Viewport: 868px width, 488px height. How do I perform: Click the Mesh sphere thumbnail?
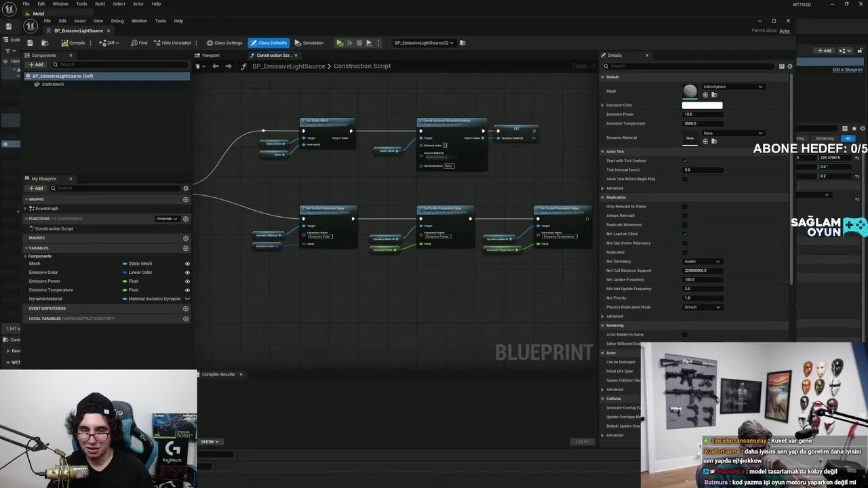point(690,91)
